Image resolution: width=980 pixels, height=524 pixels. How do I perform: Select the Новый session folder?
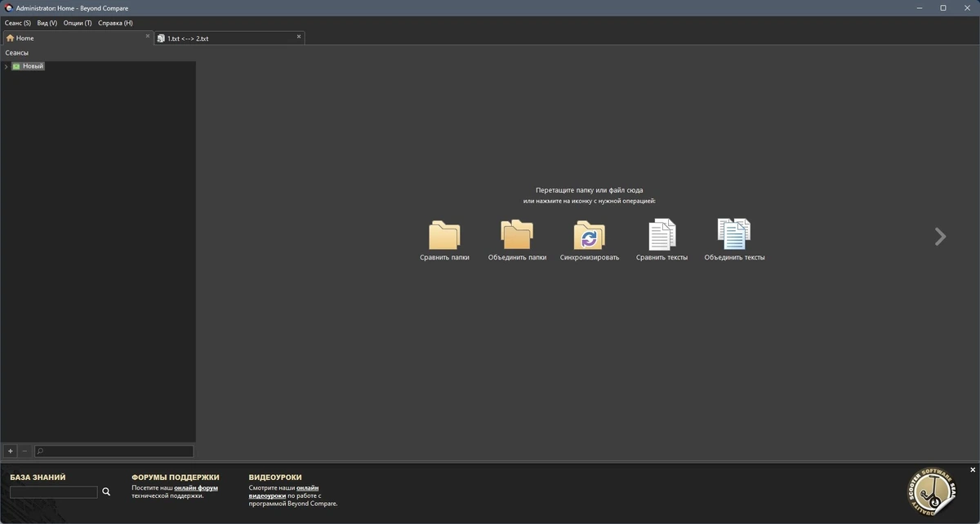click(x=28, y=66)
